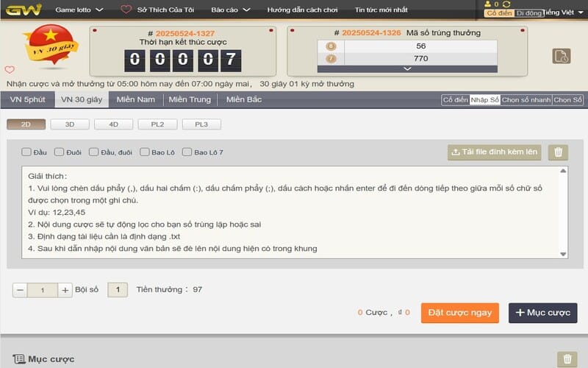Open Tin tức mới nhất menu
This screenshot has height=368, width=588.
381,10
